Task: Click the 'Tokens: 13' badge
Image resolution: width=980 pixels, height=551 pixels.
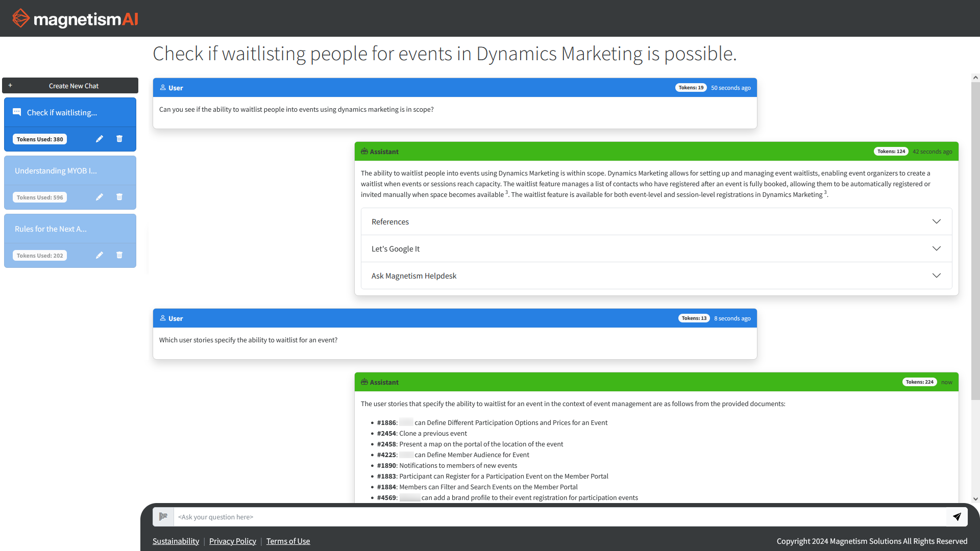Action: pyautogui.click(x=694, y=318)
